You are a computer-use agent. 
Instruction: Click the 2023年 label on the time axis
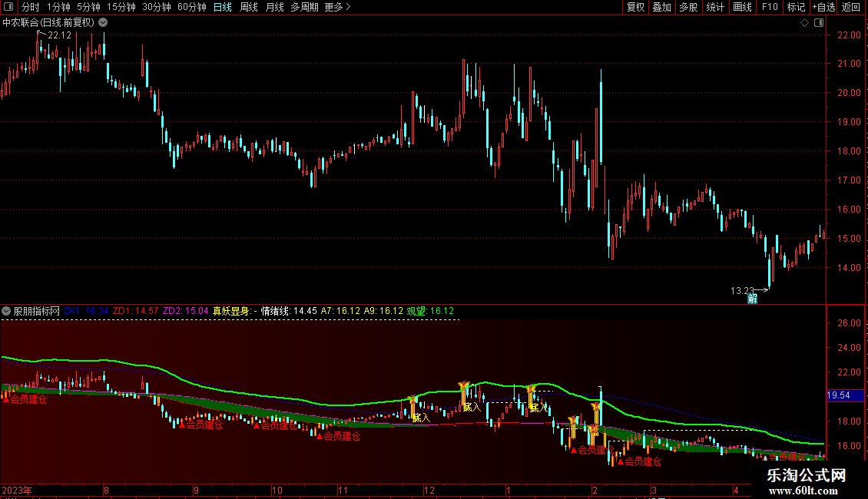[17, 490]
